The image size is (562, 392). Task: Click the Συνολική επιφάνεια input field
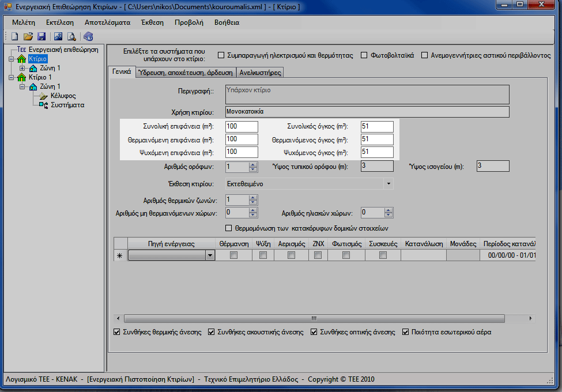pos(242,127)
